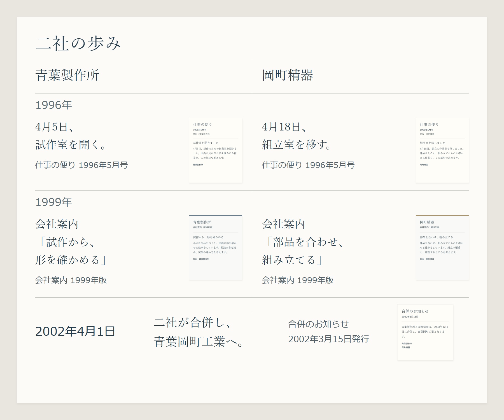Open the 岡町精器 仕事の便り 1996年5月号 thumbnail

click(442, 150)
